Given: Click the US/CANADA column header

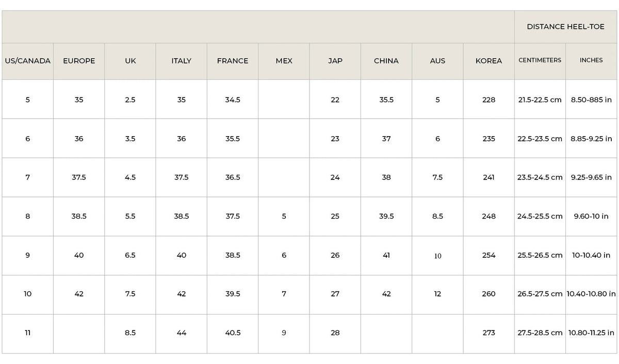Looking at the screenshot, I should [28, 61].
